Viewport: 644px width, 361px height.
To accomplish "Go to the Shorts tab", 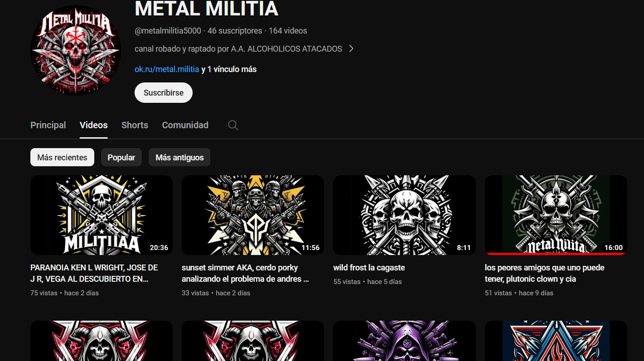I will point(135,125).
